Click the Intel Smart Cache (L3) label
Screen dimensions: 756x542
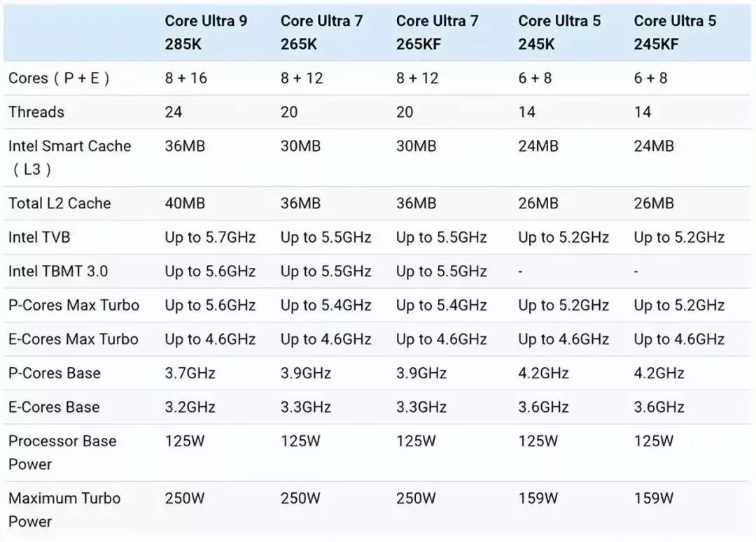69,157
